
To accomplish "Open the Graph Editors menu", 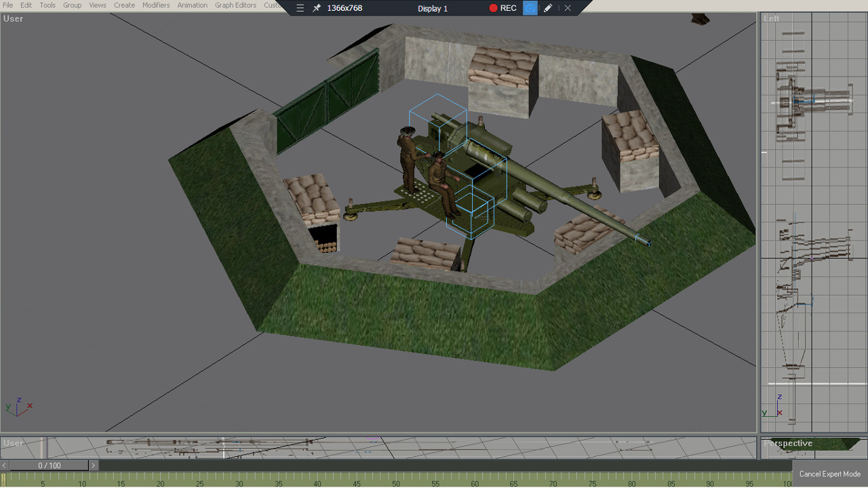I will tap(235, 5).
